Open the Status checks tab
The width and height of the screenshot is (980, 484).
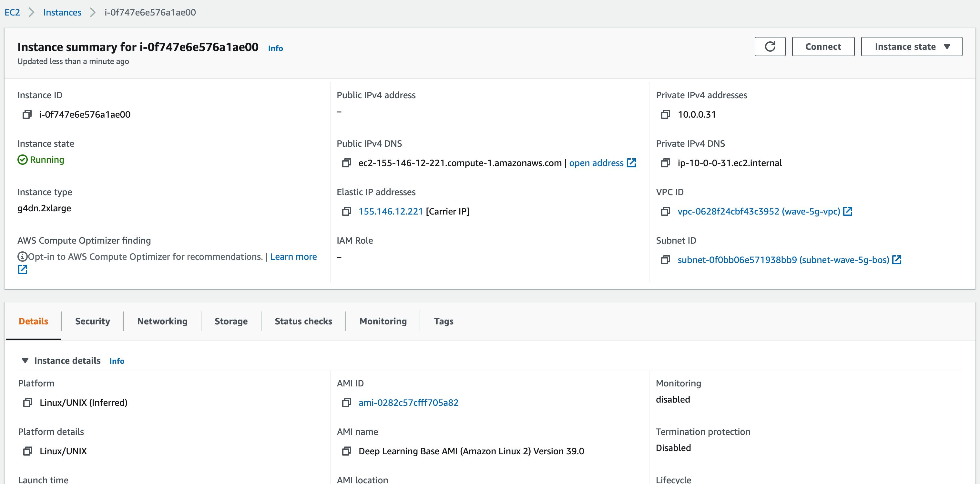pos(303,321)
